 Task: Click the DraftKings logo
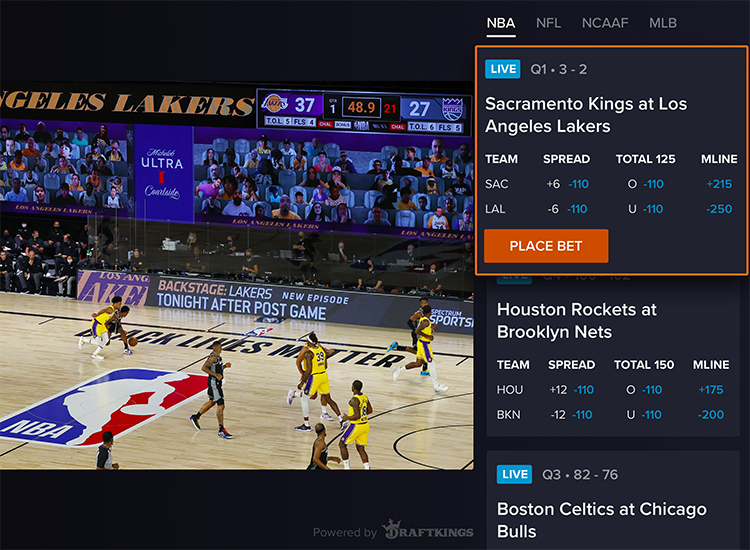pos(428,530)
